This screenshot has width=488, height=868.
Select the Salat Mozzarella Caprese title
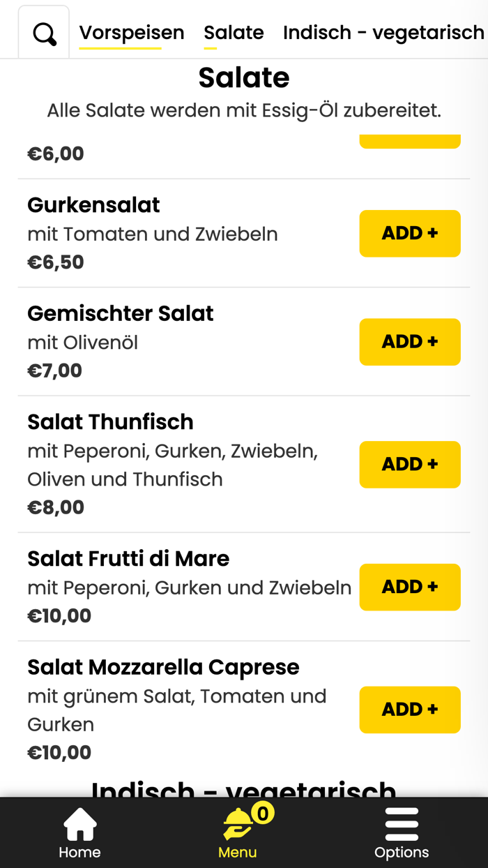click(x=163, y=667)
